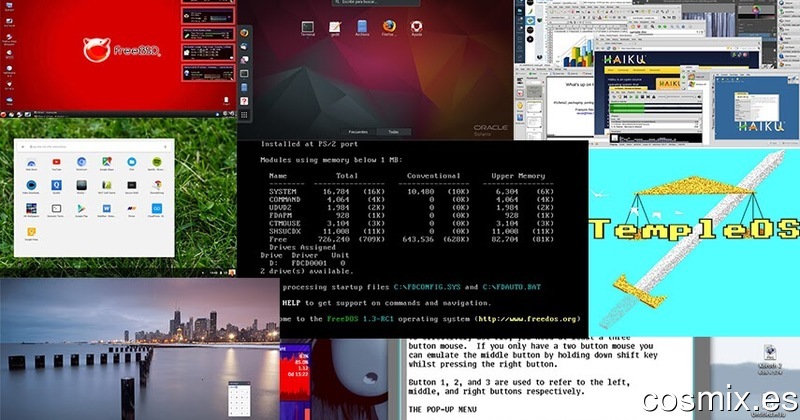The width and height of the screenshot is (800, 420).
Task: Open the Quizlet app in the Chrome OS launcher
Action: (x=56, y=187)
